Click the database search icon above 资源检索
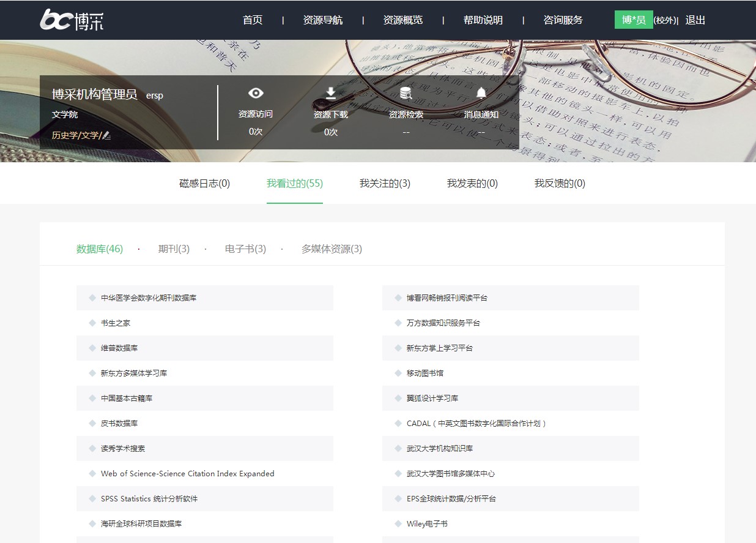The height and width of the screenshot is (543, 756). pos(406,93)
